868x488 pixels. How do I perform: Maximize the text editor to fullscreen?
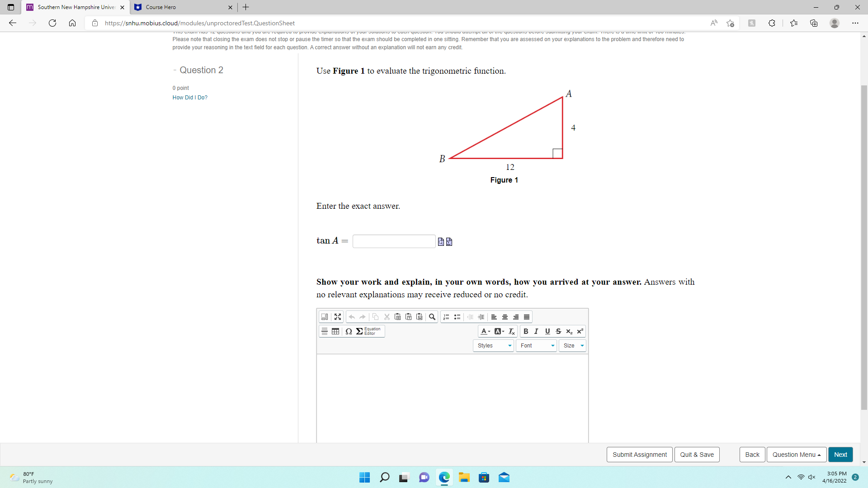pyautogui.click(x=338, y=317)
